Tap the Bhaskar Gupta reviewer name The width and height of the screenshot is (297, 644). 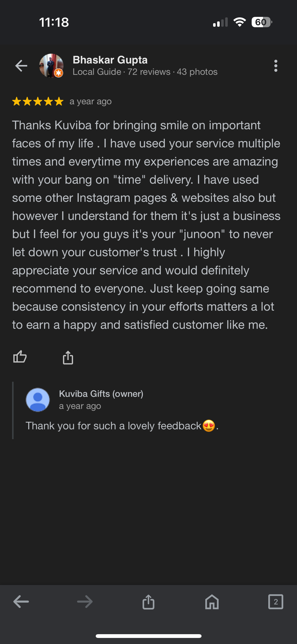click(110, 60)
